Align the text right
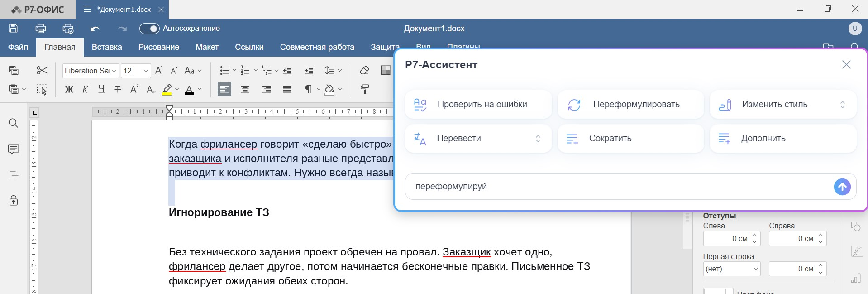This screenshot has width=868, height=294. [x=267, y=89]
